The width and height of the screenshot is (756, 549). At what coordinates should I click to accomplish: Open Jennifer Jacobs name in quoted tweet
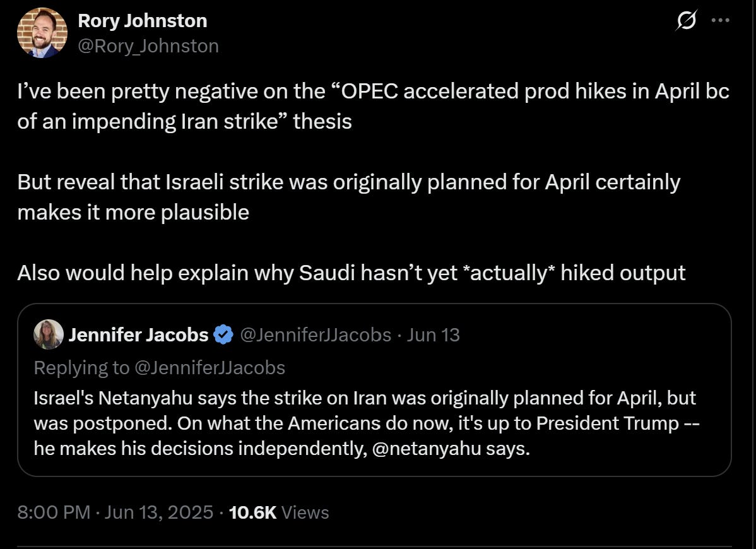tap(138, 335)
